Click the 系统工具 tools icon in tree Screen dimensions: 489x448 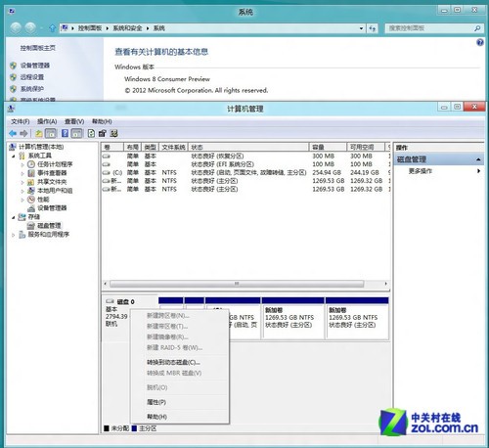point(22,156)
